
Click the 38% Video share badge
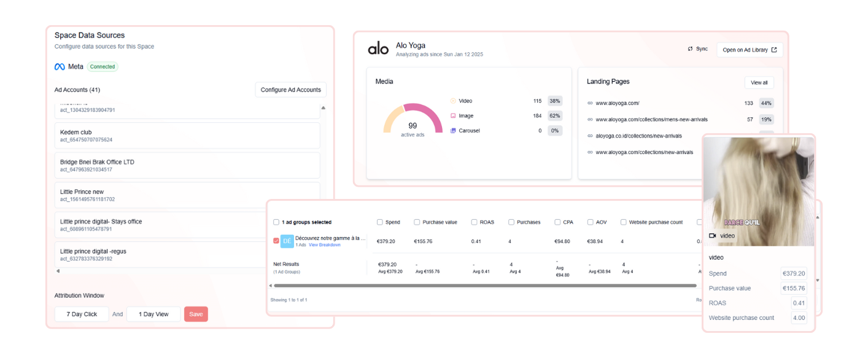(555, 101)
